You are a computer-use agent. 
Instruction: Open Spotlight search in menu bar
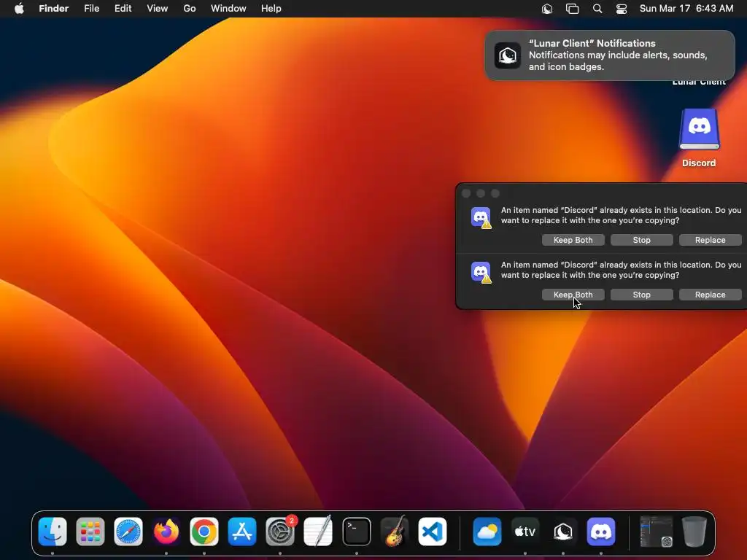[x=597, y=9]
